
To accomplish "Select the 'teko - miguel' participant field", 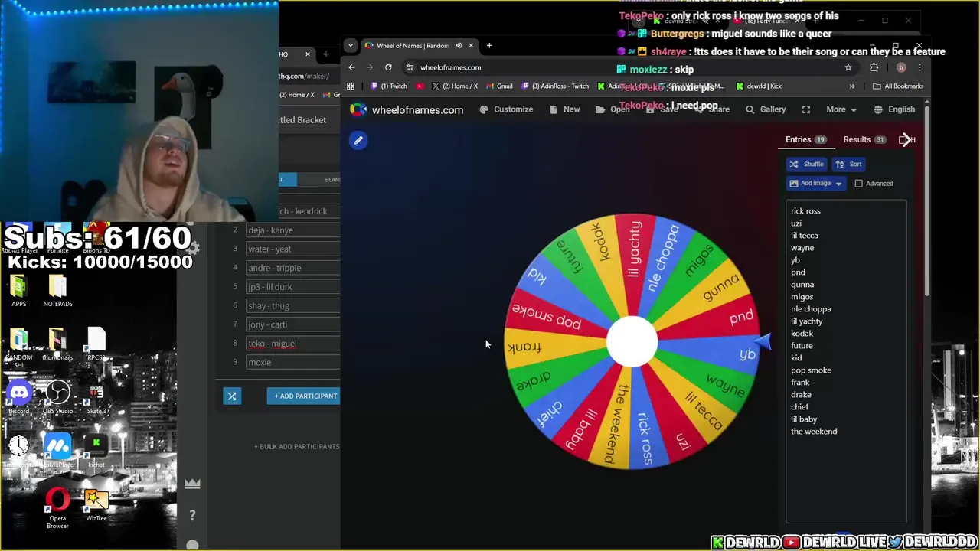I will point(292,344).
